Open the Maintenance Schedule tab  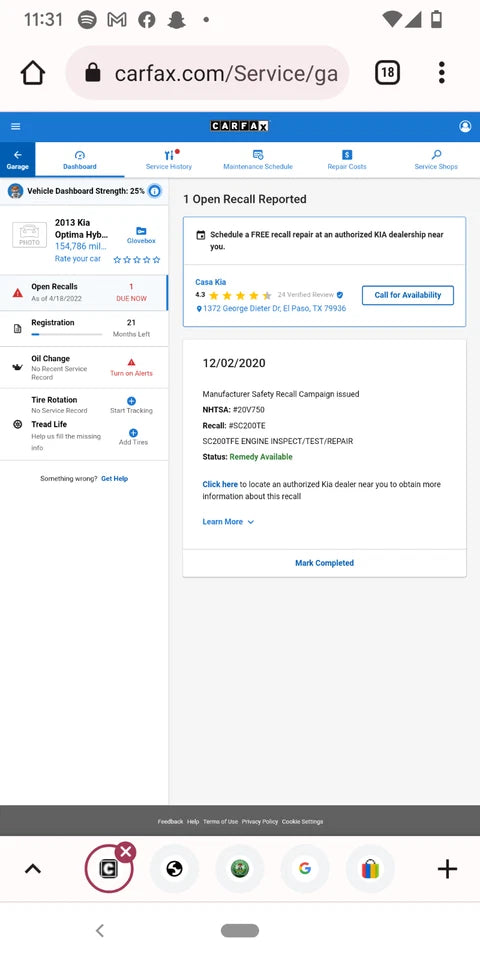tap(258, 160)
